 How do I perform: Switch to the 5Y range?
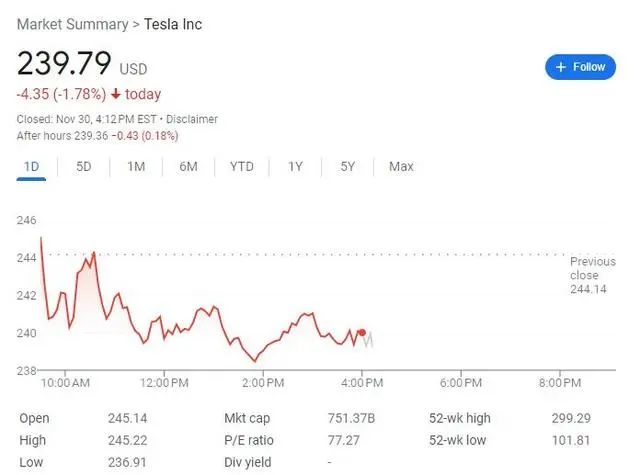pyautogui.click(x=347, y=166)
